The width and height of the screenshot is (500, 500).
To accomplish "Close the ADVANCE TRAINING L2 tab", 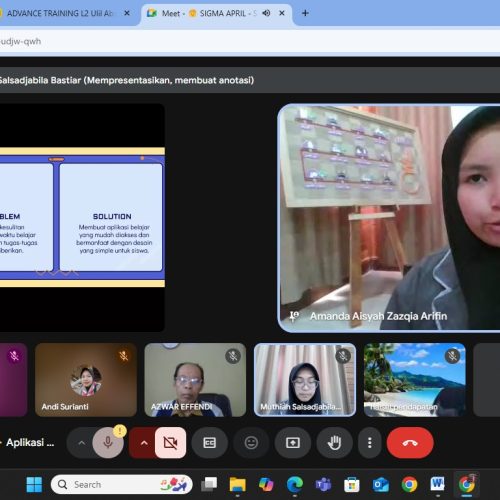I will 127,13.
